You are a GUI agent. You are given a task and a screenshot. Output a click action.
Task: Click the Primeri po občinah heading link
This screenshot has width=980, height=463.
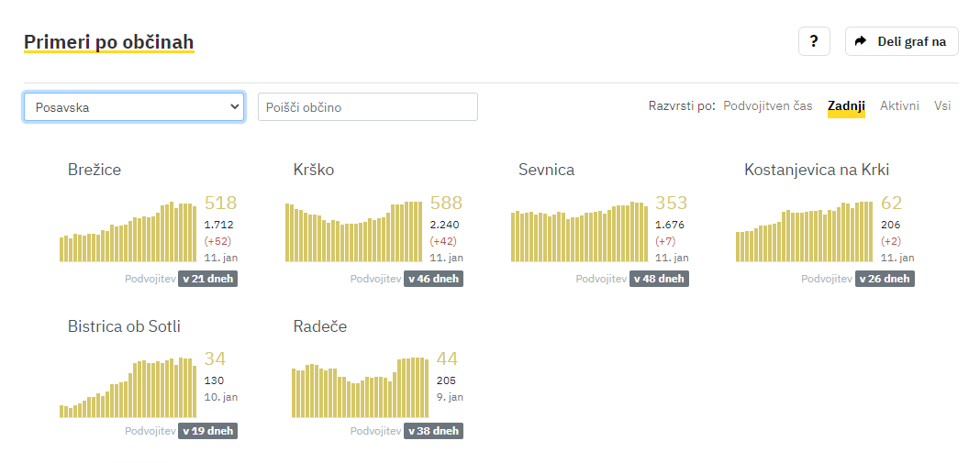pyautogui.click(x=109, y=42)
